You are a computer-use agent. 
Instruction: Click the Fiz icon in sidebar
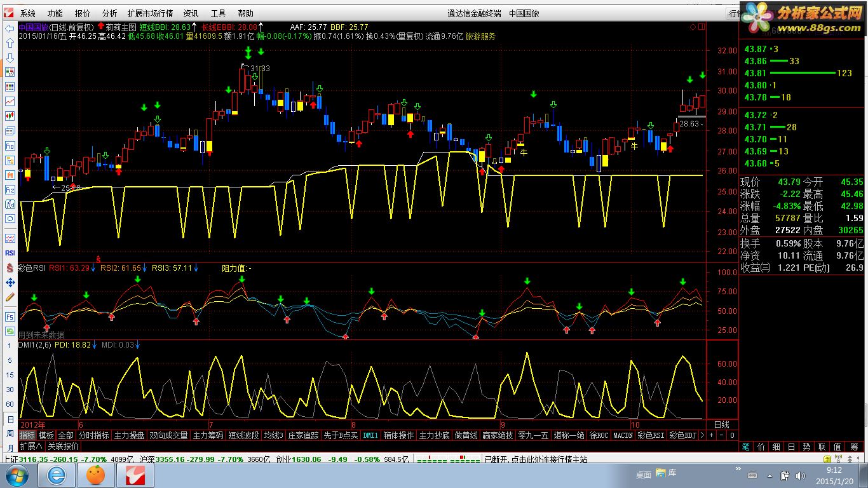coord(10,189)
